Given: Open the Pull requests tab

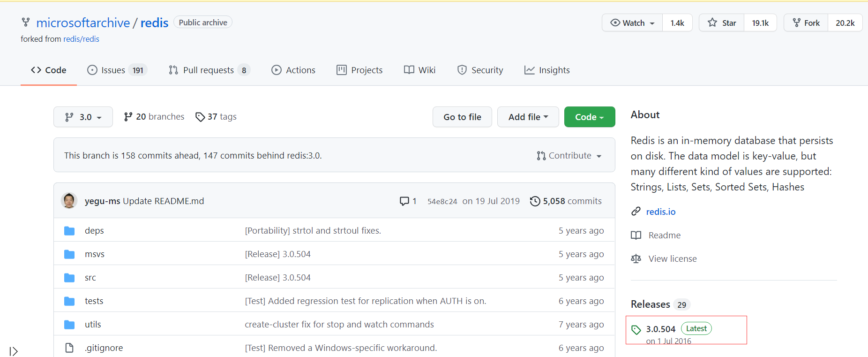Looking at the screenshot, I should (209, 70).
